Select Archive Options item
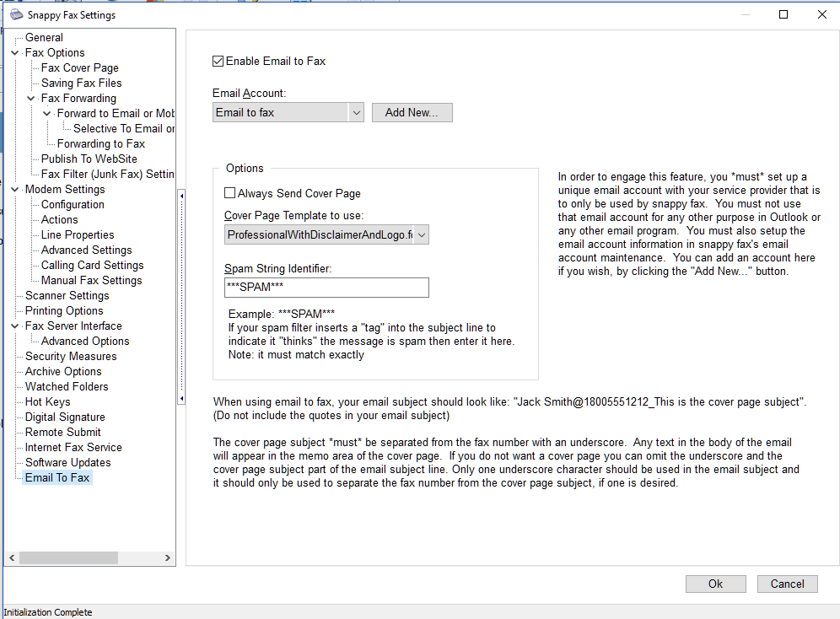 click(63, 372)
